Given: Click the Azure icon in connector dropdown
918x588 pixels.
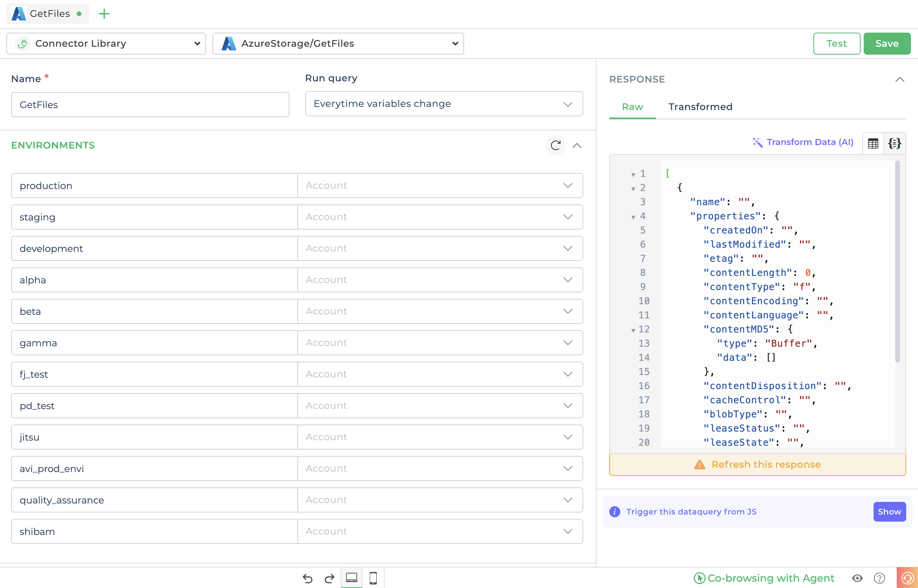Looking at the screenshot, I should pos(229,44).
